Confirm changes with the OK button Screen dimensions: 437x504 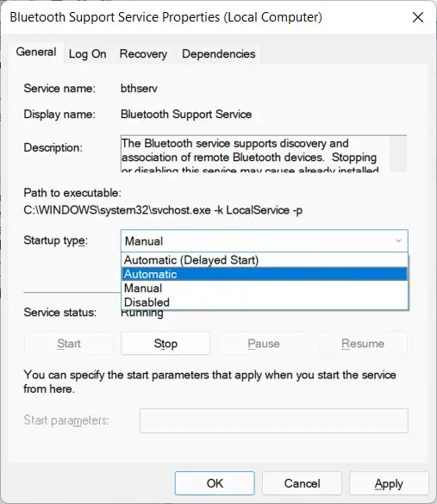[x=215, y=483]
